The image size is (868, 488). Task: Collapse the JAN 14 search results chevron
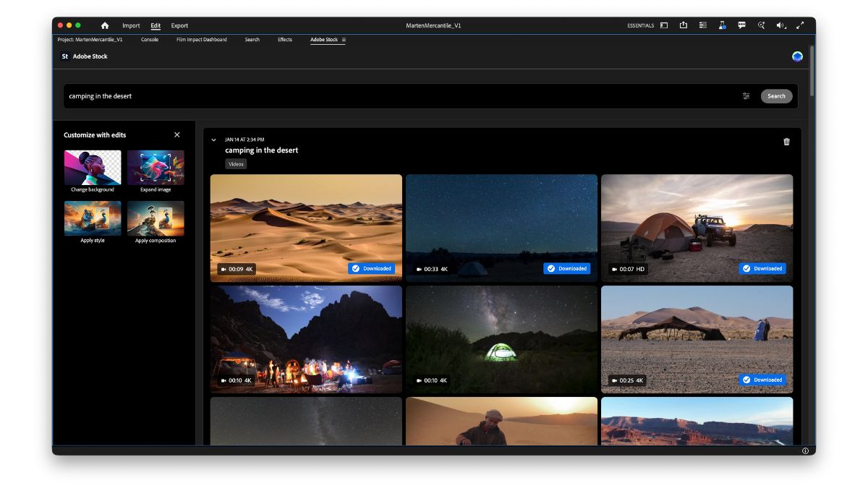[x=213, y=140]
